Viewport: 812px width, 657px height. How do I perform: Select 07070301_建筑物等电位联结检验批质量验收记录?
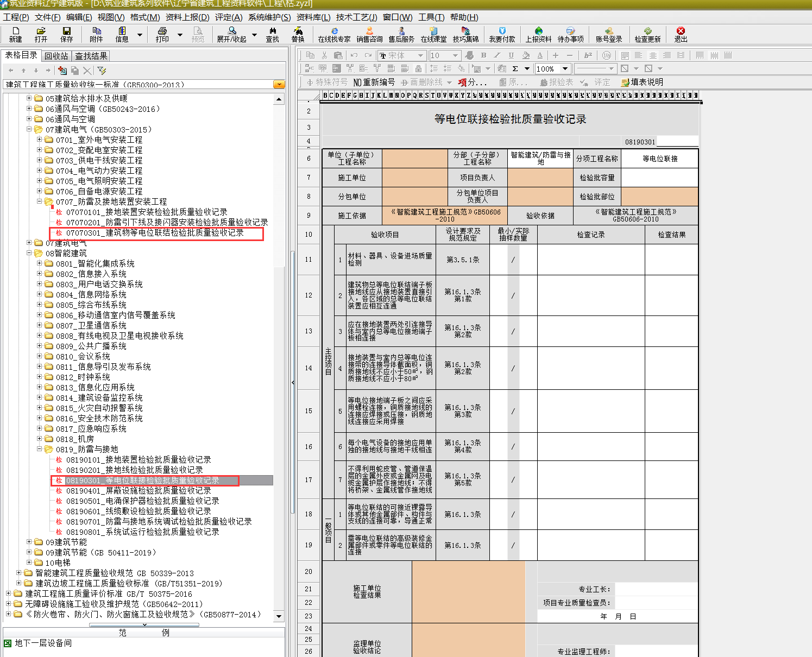[x=155, y=233]
